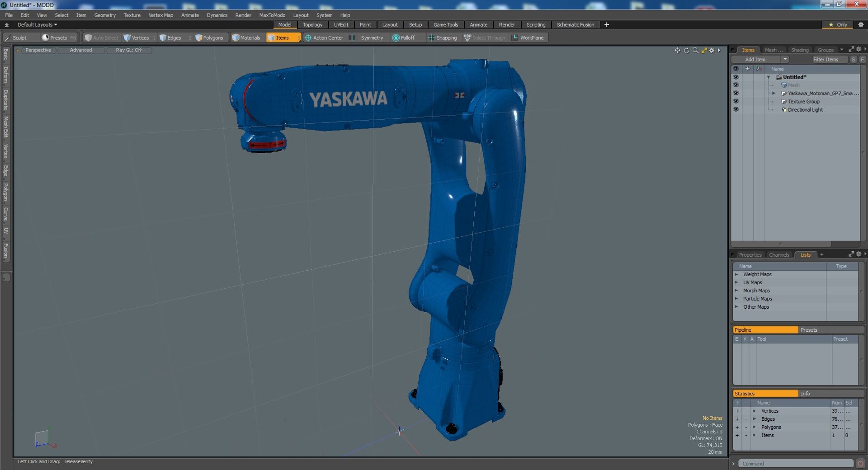The width and height of the screenshot is (868, 470).
Task: Switch to the Shading tab
Action: [x=800, y=50]
